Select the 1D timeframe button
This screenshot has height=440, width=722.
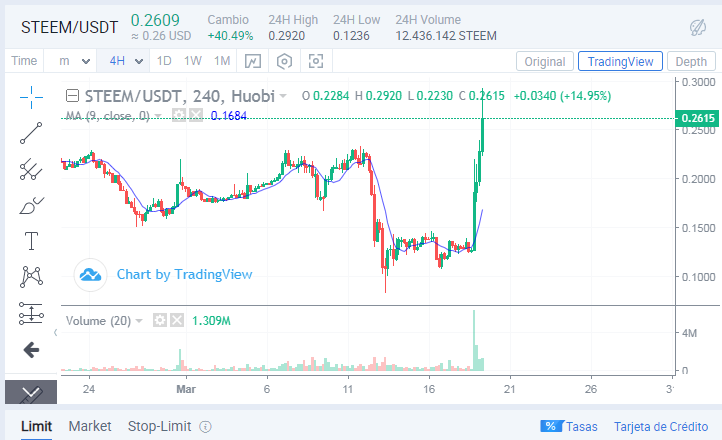point(164,61)
